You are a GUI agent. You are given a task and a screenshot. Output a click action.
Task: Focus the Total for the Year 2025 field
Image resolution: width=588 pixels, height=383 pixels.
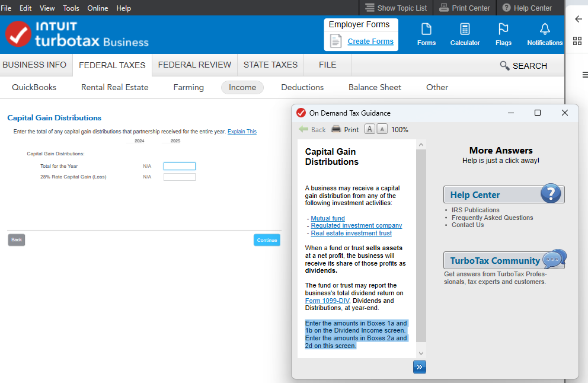point(179,166)
